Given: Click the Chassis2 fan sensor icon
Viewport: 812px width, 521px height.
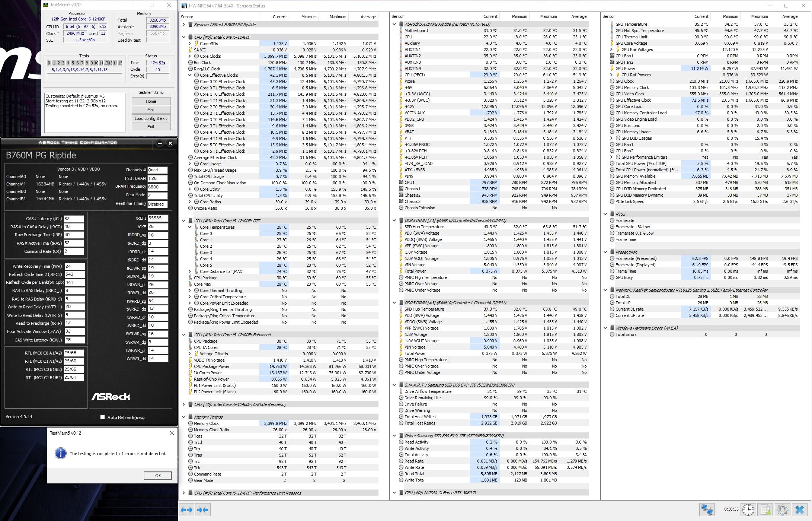Looking at the screenshot, I should pyautogui.click(x=401, y=195).
